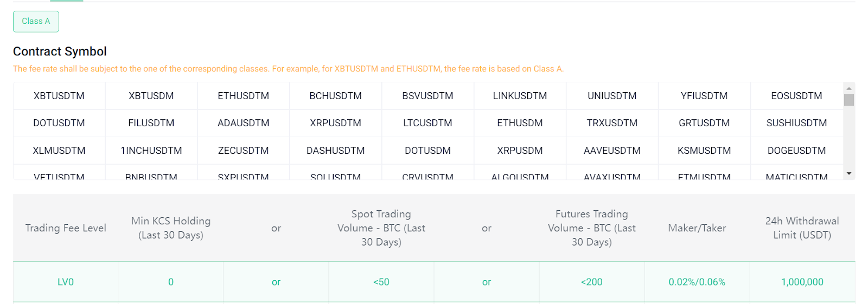Click the Min KCS Holding column header
This screenshot has height=304, width=868.
[x=171, y=228]
